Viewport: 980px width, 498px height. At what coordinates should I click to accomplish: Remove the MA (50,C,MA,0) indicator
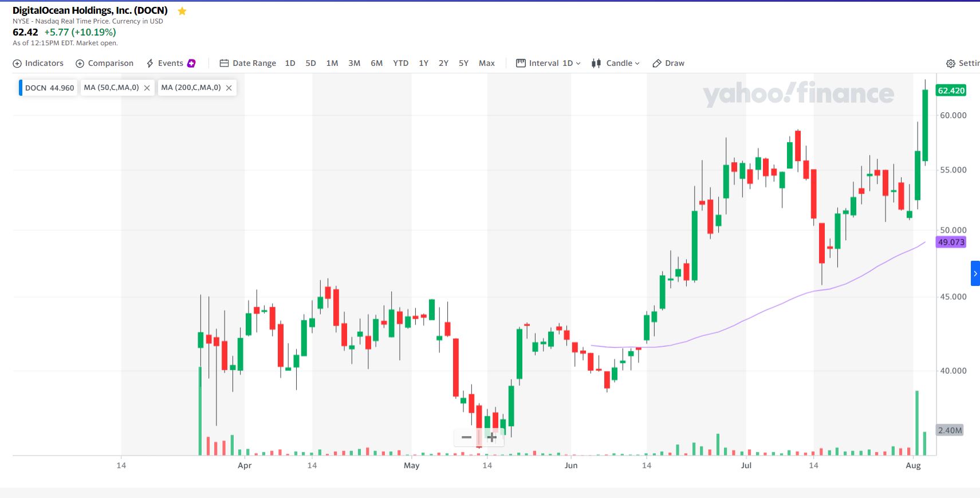tap(147, 88)
